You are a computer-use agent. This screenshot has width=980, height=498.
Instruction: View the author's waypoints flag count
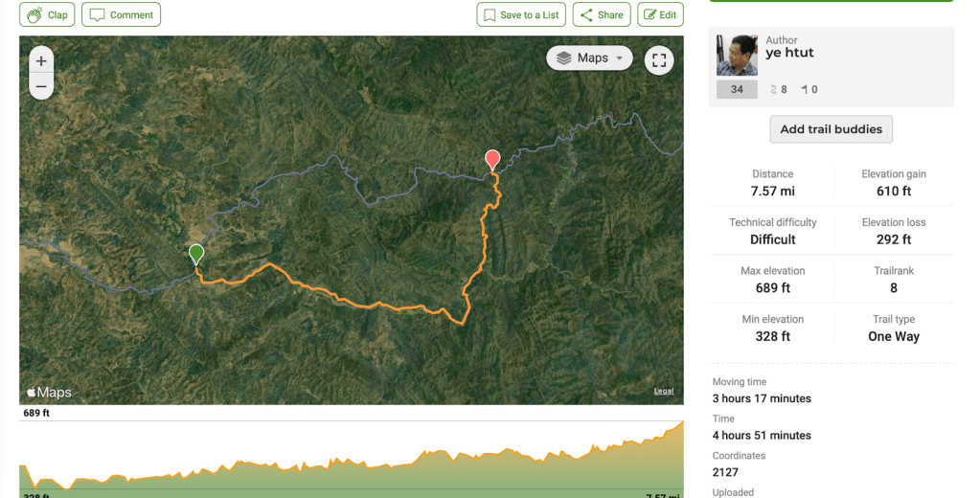click(x=809, y=90)
